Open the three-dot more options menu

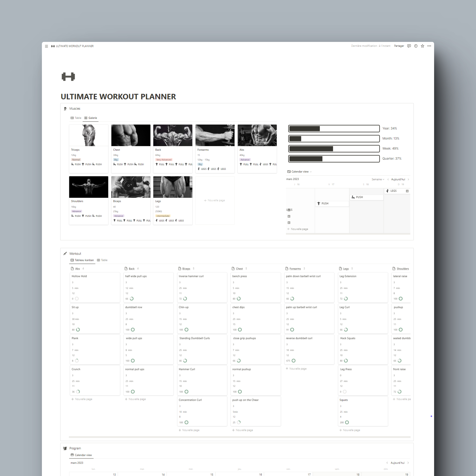[x=429, y=46]
